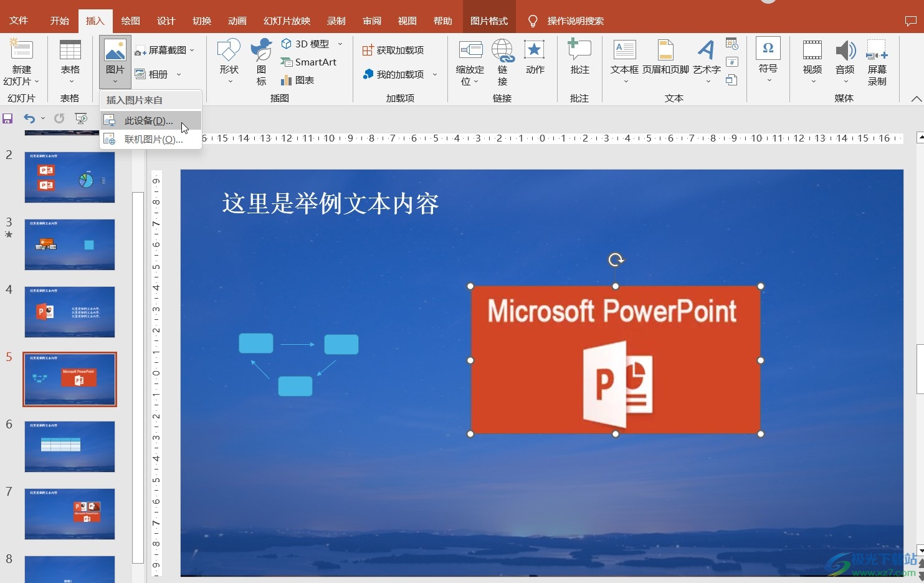
Task: Click the rotation handle above the PowerPoint picture
Action: pyautogui.click(x=616, y=259)
